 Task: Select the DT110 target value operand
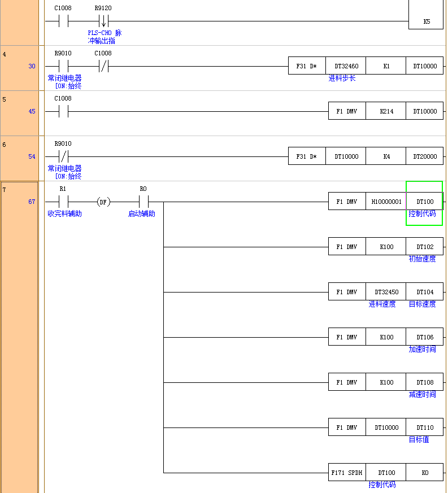[424, 427]
